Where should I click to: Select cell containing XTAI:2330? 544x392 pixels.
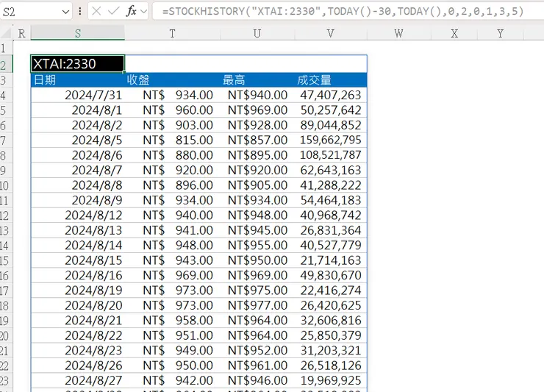click(78, 64)
